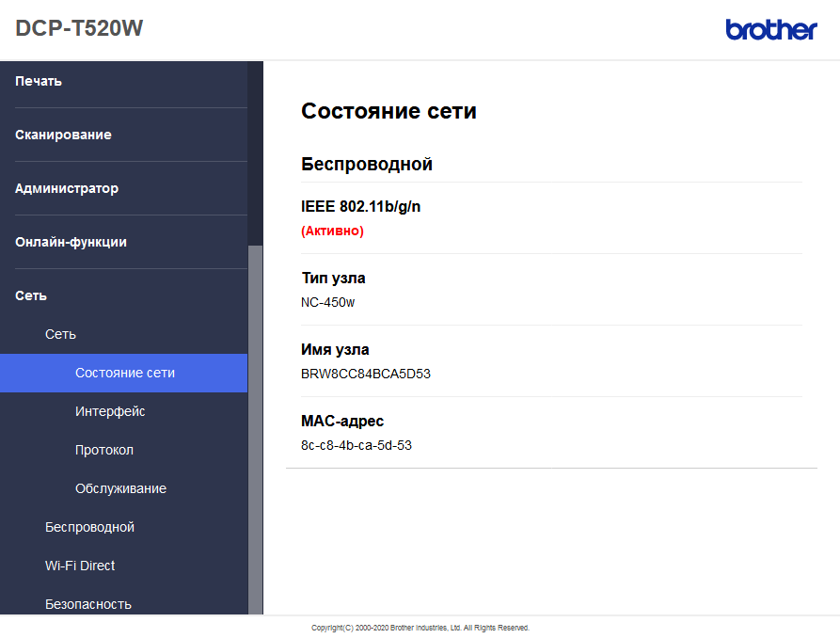840x638 pixels.
Task: Click the NC-450w node type value
Action: point(328,302)
